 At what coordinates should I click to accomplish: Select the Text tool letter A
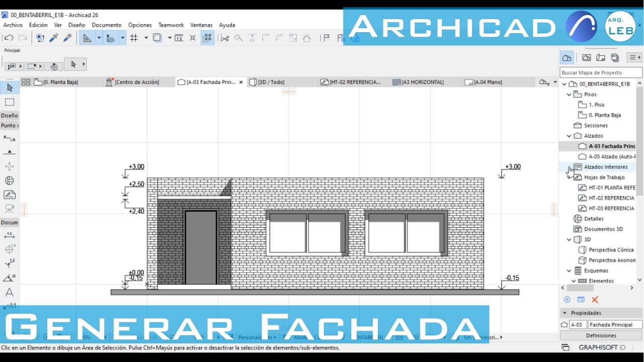(10, 292)
